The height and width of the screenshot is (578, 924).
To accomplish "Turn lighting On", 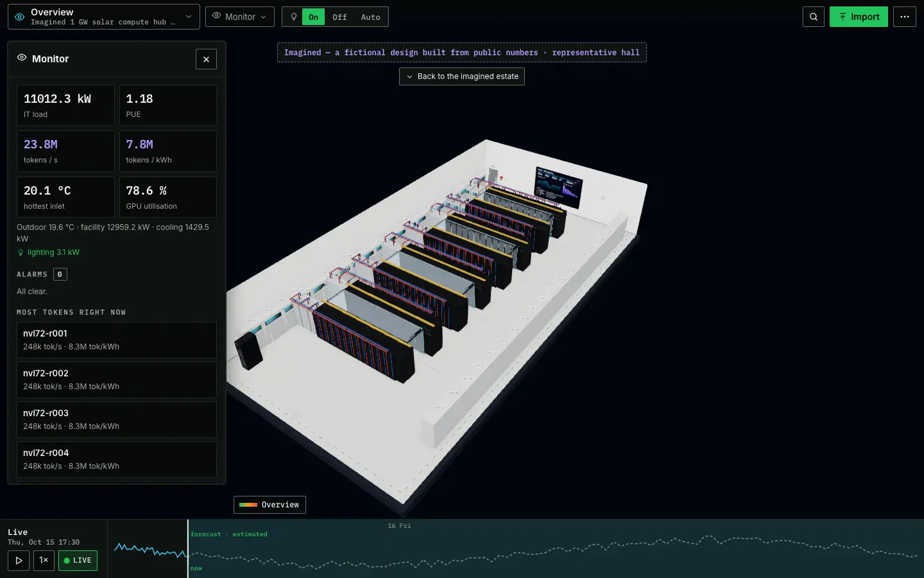I will tap(313, 17).
